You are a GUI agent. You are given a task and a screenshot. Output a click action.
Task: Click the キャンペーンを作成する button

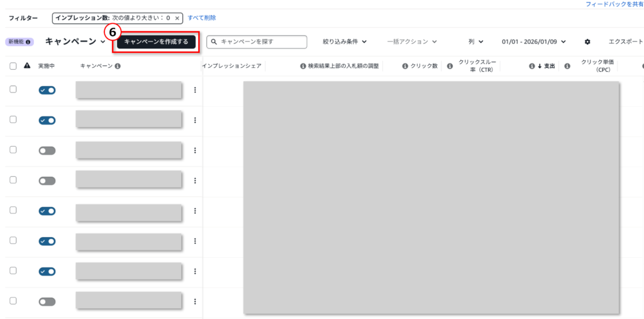click(x=156, y=42)
